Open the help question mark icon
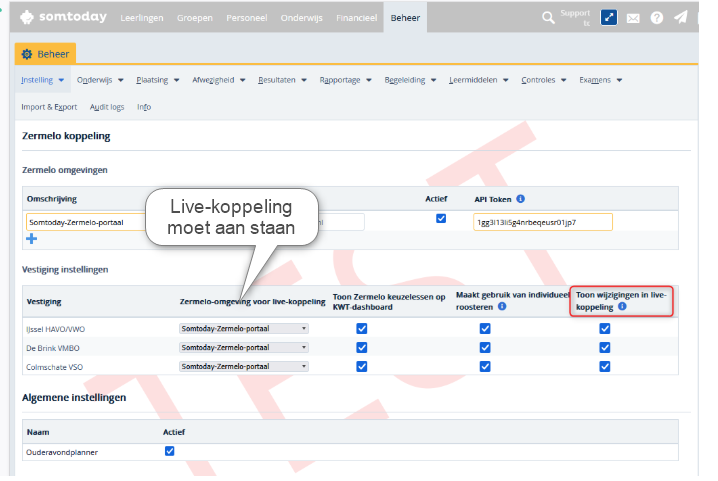 (657, 18)
